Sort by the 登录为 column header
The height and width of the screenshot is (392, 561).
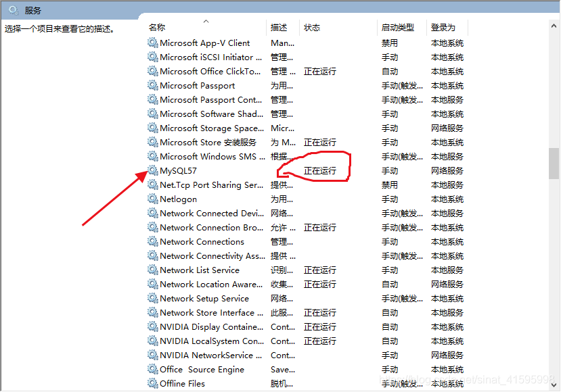coord(443,28)
